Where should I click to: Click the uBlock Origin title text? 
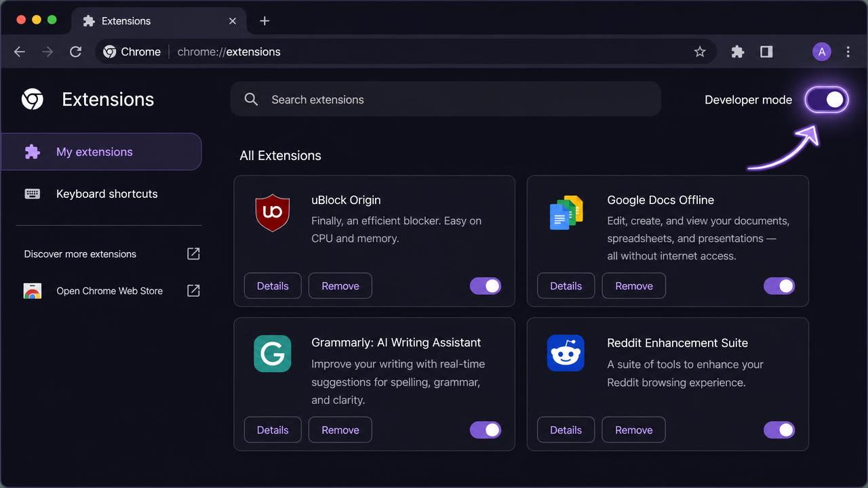coord(346,200)
